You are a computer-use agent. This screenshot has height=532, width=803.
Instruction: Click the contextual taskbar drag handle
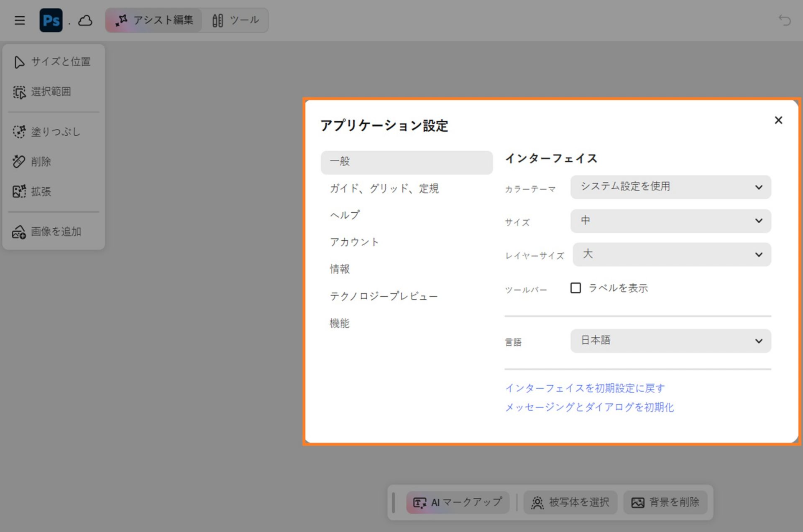[x=394, y=502]
